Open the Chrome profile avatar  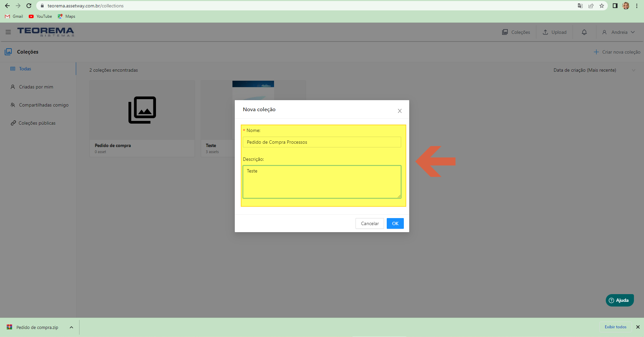(x=626, y=6)
